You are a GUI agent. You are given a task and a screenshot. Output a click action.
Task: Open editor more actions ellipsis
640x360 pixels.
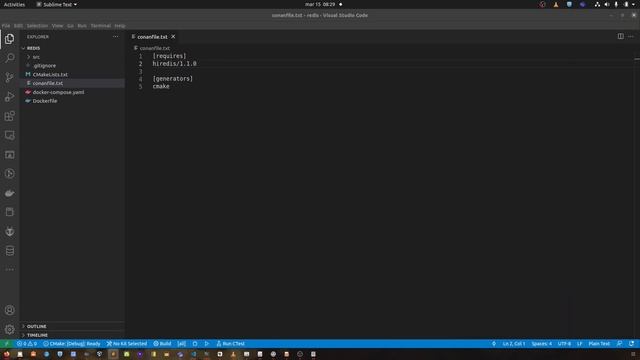point(631,36)
